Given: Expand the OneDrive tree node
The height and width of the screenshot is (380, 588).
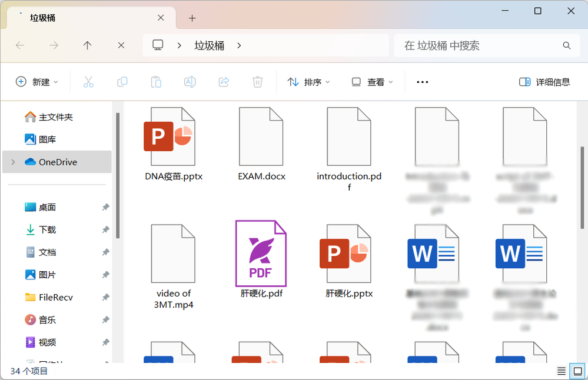Looking at the screenshot, I should (x=13, y=162).
